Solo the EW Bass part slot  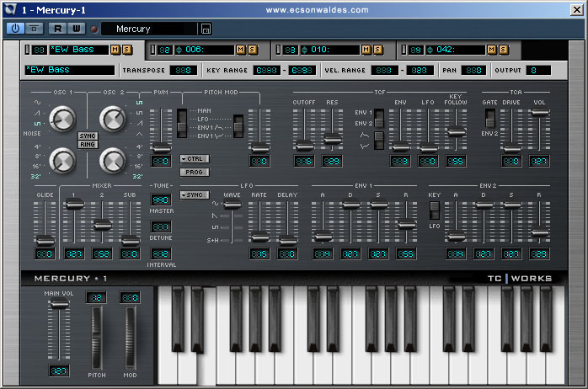click(x=126, y=50)
